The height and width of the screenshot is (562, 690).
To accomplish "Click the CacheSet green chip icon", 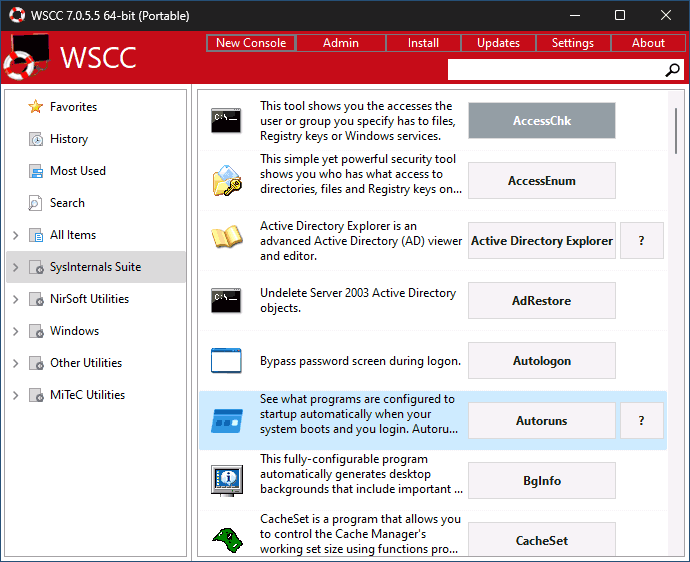I will point(227,540).
